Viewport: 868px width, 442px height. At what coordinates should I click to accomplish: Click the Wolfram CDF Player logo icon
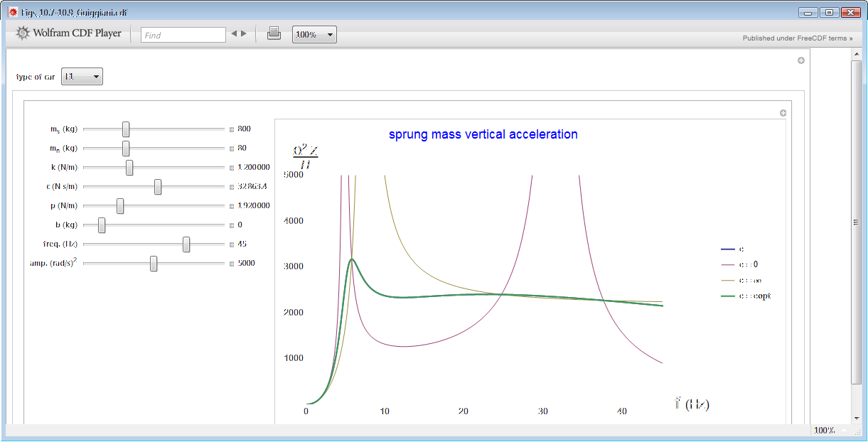click(23, 33)
